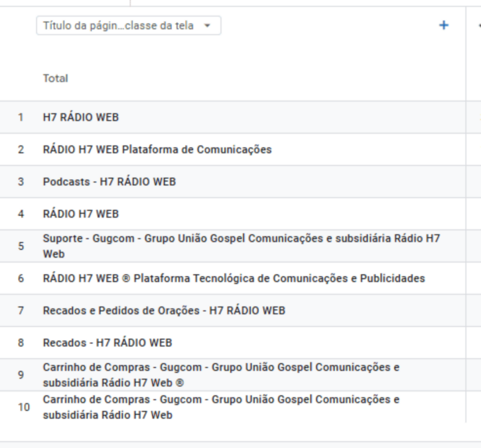Click Podcasts - H7 RÁDIO WEB entry
This screenshot has width=481, height=448.
pyautogui.click(x=109, y=182)
